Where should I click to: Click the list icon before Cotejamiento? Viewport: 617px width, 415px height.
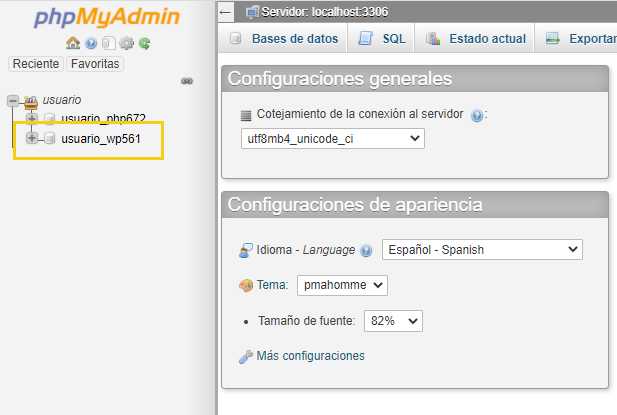pyautogui.click(x=246, y=115)
